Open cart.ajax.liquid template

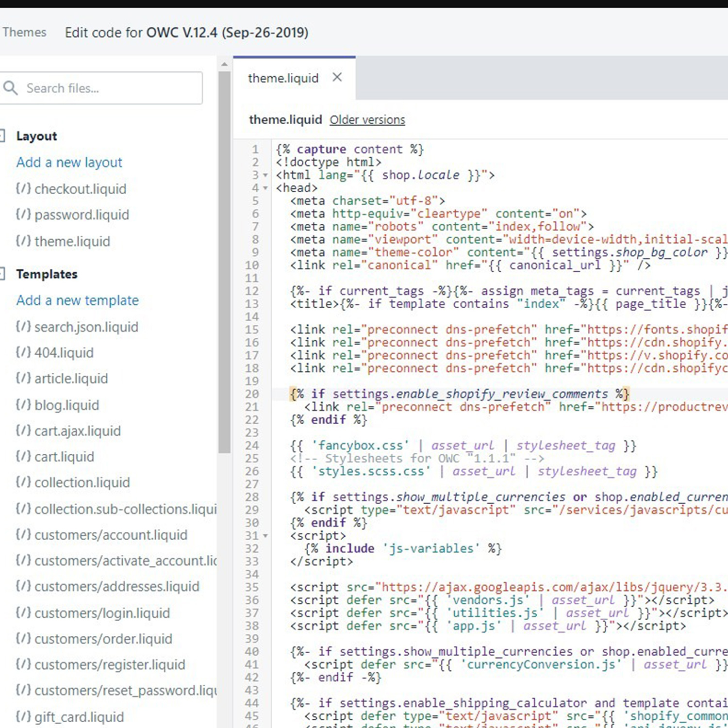[78, 431]
